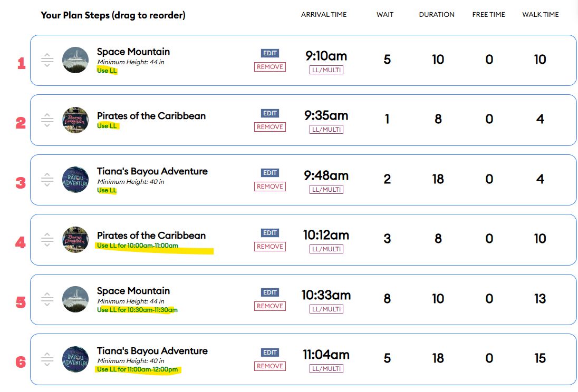578x392 pixels.
Task: Open Tiana's Bayou Adventure title in step 3
Action: (x=152, y=171)
